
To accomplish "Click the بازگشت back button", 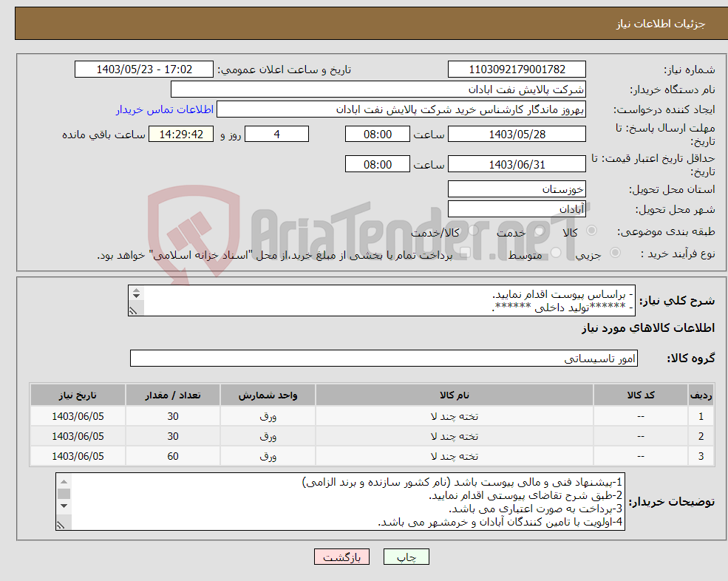I will (x=341, y=557).
